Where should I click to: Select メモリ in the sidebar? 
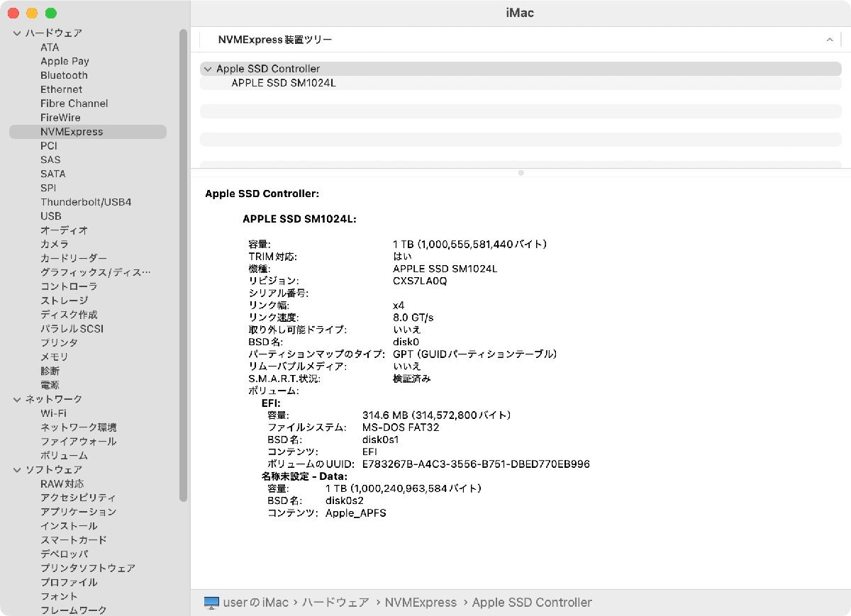(x=55, y=357)
